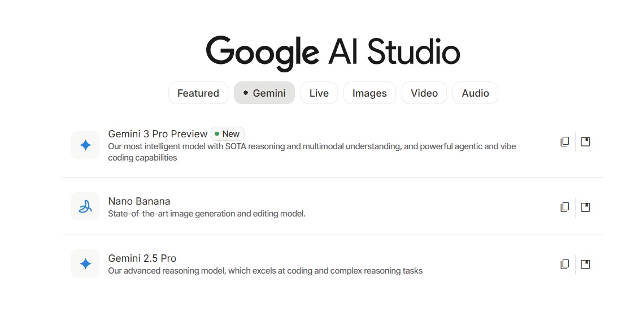Image resolution: width=644 pixels, height=329 pixels.
Task: Choose the Gemini 2.5 Pro model title
Action: point(142,258)
